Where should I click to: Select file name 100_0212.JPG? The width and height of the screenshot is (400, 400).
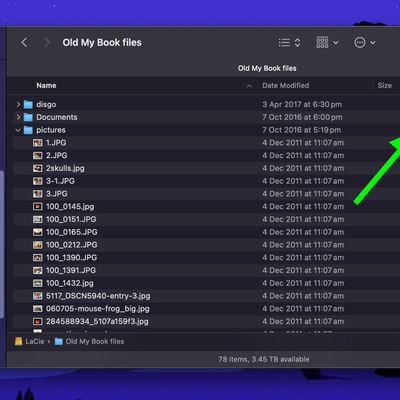[72, 245]
